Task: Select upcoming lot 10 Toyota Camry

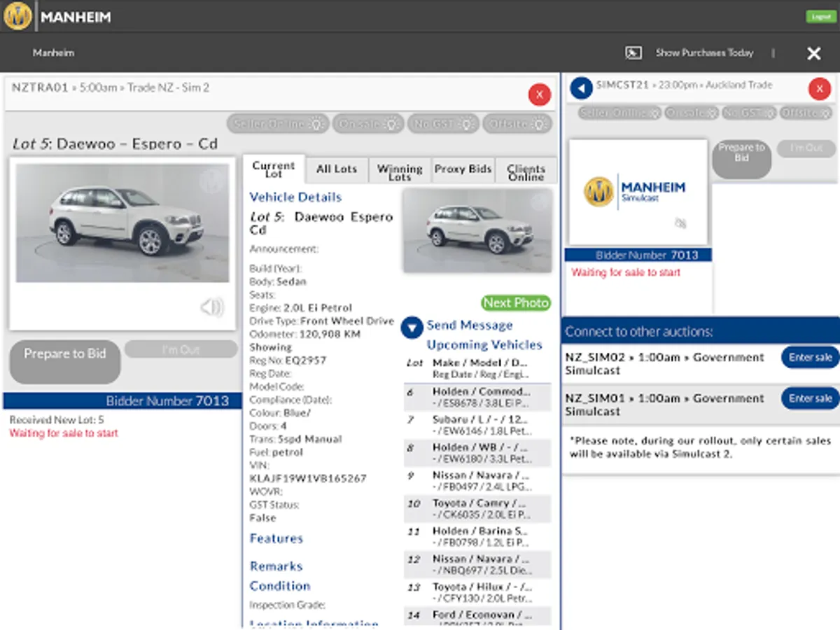Action: [477, 510]
